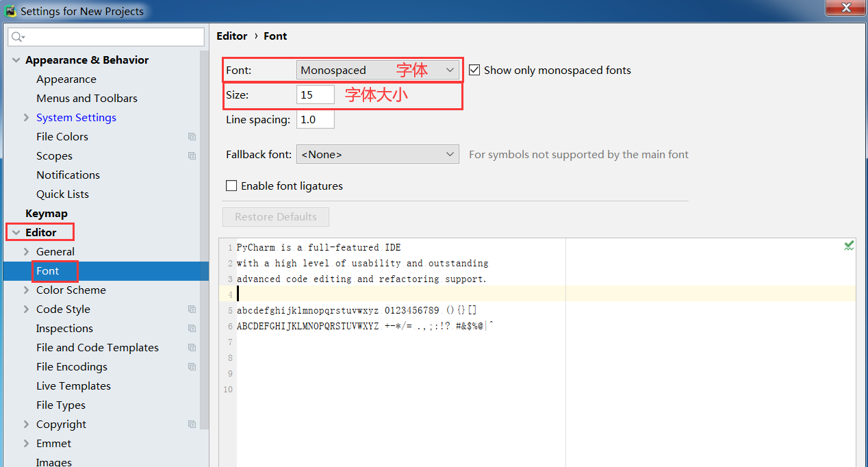Uncheck Show only monospaced fonts

[474, 70]
